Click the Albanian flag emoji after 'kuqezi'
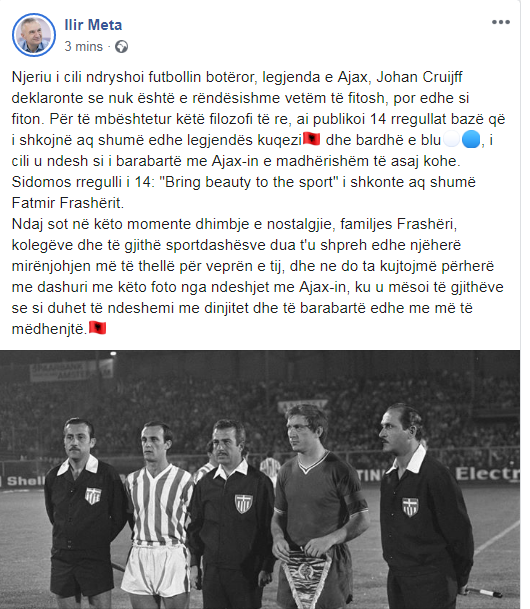Viewport: 530px width, 609px height. [x=311, y=139]
